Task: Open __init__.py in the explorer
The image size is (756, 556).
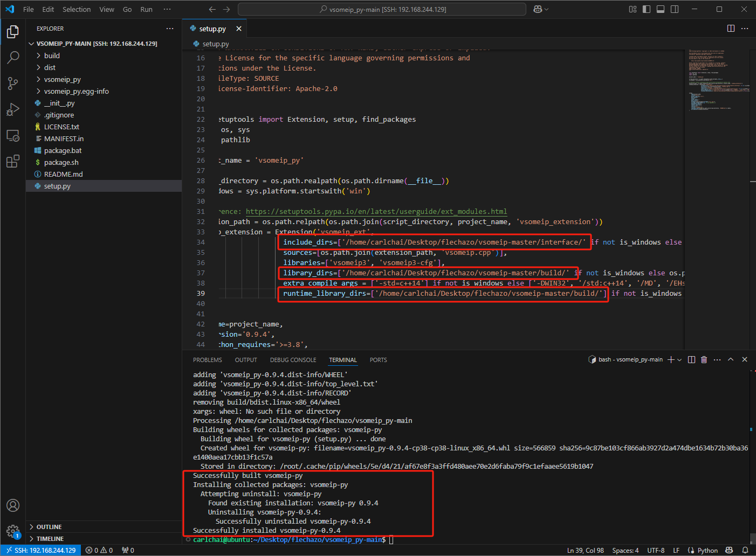Action: (104, 103)
